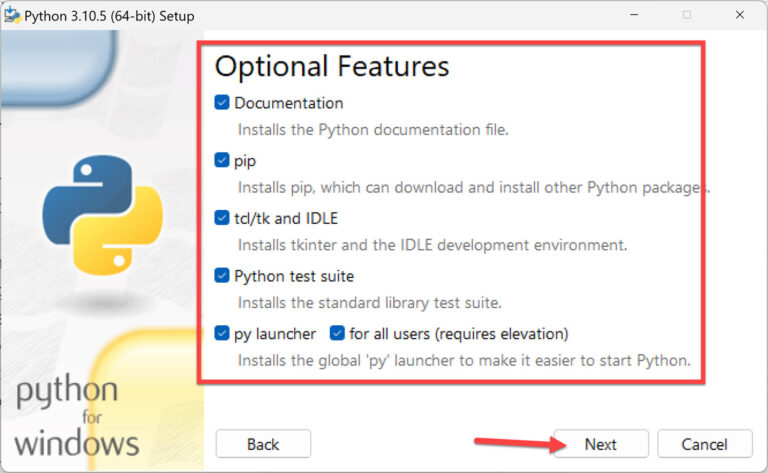Click the Python installer icon in title bar

pyautogui.click(x=12, y=15)
